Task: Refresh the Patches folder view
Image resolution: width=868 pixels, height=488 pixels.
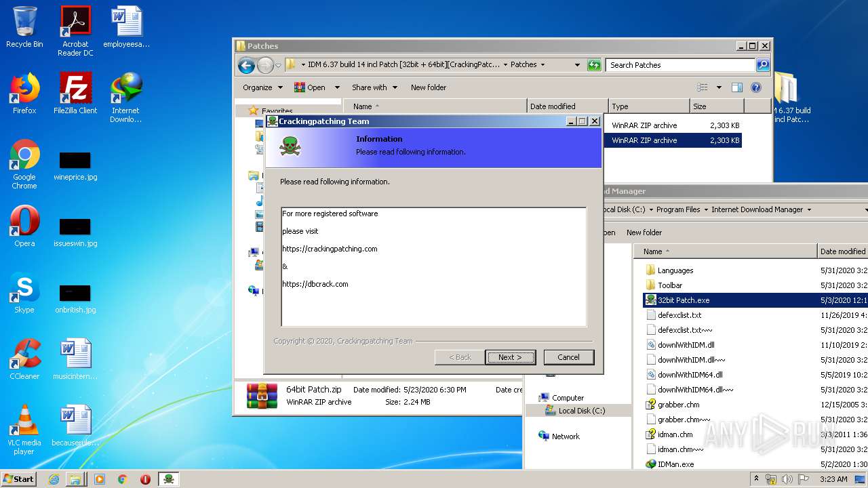Action: 594,65
